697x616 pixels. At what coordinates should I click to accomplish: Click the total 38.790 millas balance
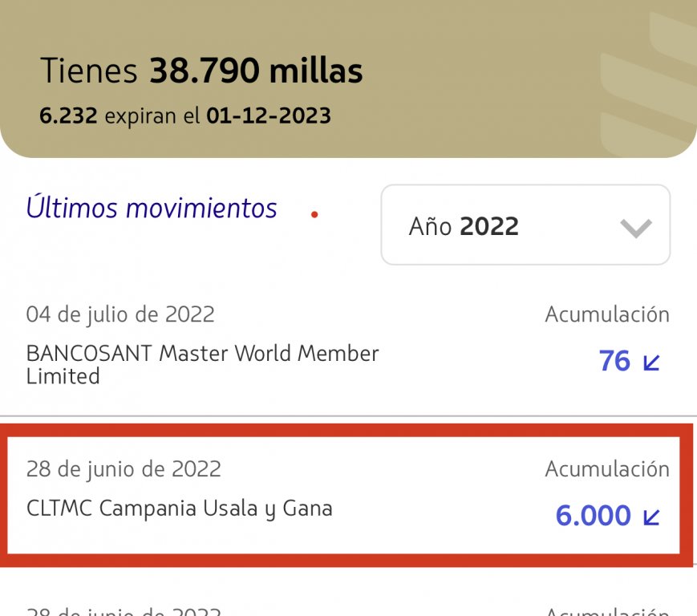[256, 71]
